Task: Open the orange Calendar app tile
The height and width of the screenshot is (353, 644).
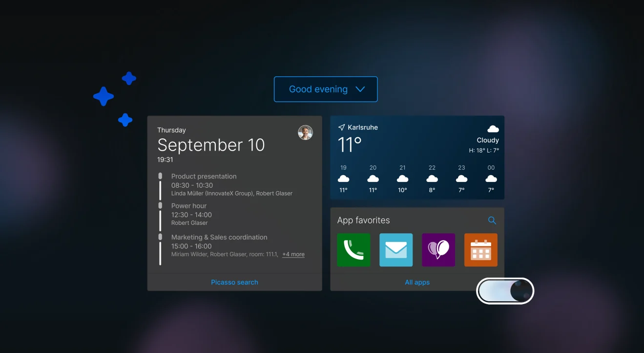Action: point(481,250)
